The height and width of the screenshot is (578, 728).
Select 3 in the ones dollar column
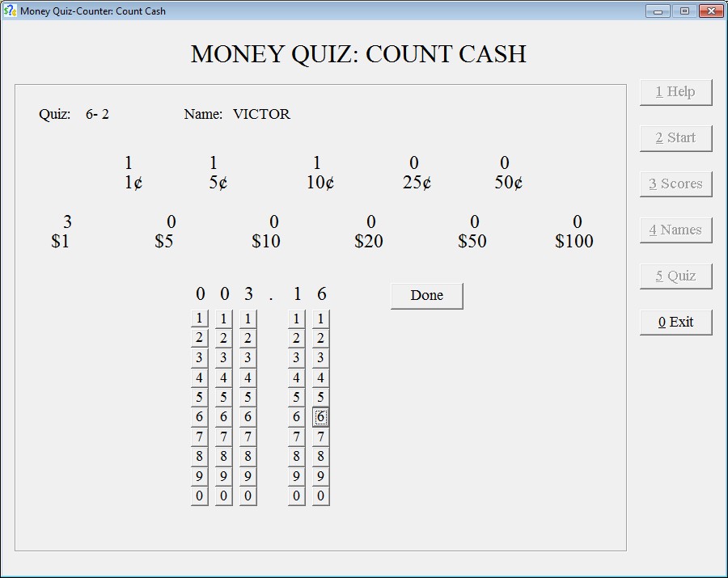pyautogui.click(x=248, y=358)
